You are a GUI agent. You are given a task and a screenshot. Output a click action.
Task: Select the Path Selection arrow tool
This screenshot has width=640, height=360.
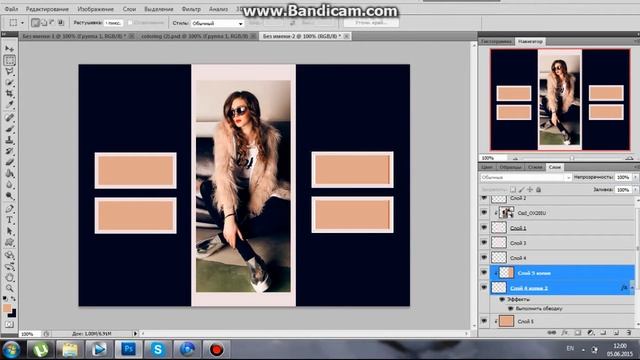(9, 231)
